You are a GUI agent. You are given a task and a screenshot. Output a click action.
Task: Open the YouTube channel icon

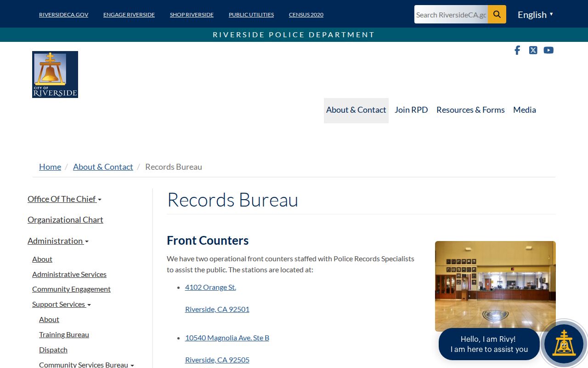[x=548, y=50]
